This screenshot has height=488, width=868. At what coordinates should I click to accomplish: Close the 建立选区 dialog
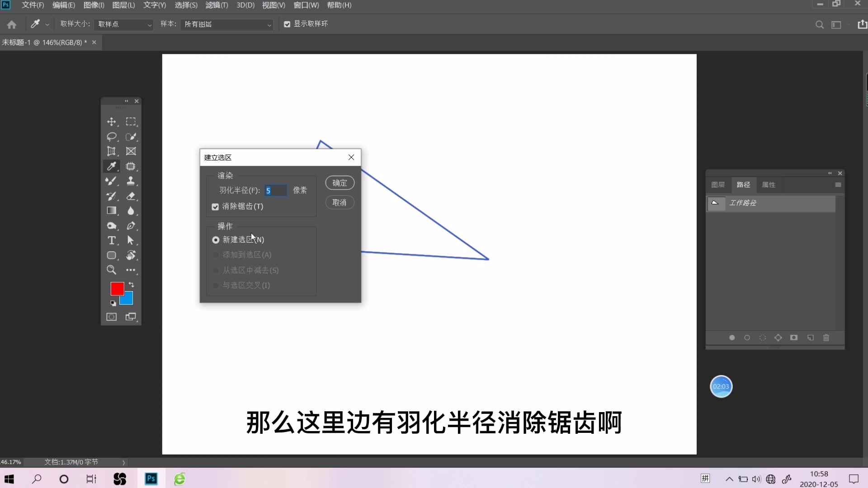[x=351, y=157]
